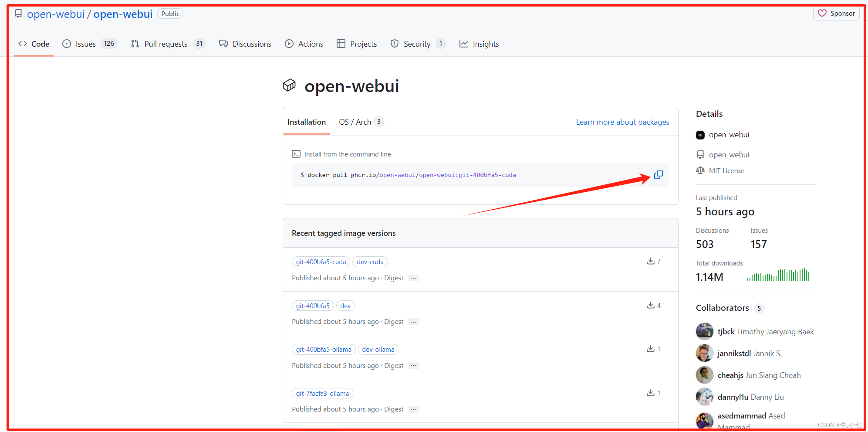Open dannyl1u Danny Liu's profile
This screenshot has width=868, height=432.
click(x=750, y=397)
